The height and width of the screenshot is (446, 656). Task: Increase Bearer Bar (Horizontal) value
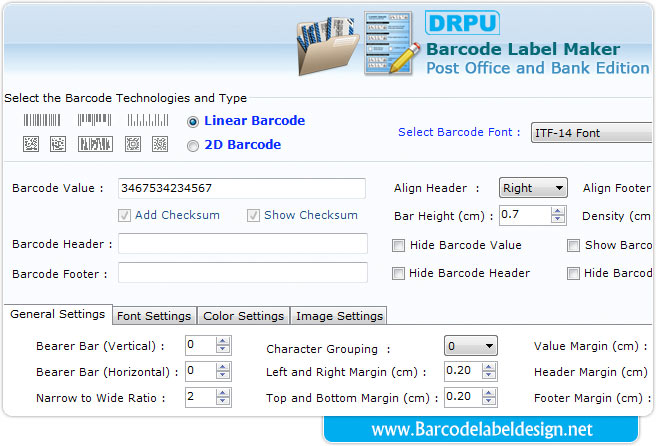pyautogui.click(x=223, y=367)
